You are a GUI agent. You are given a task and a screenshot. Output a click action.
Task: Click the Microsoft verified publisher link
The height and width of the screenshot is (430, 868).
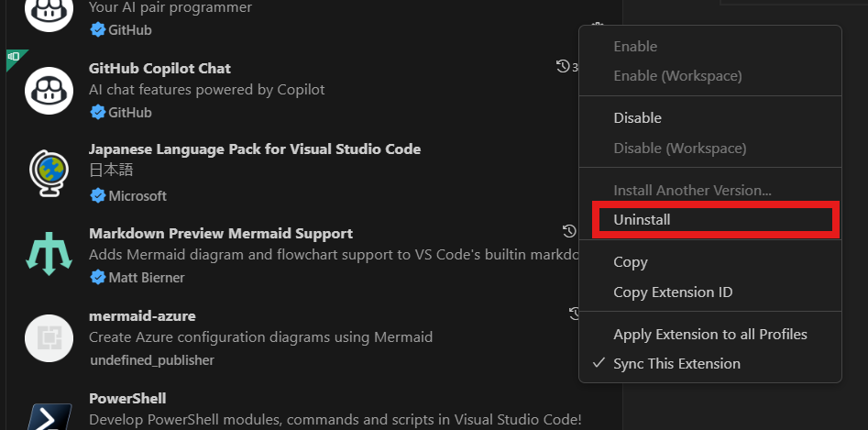pos(137,195)
